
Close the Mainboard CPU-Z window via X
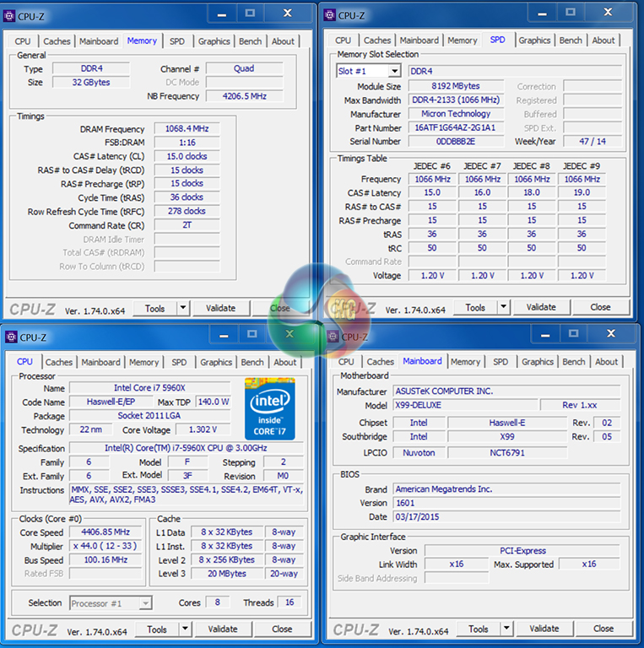pyautogui.click(x=611, y=334)
